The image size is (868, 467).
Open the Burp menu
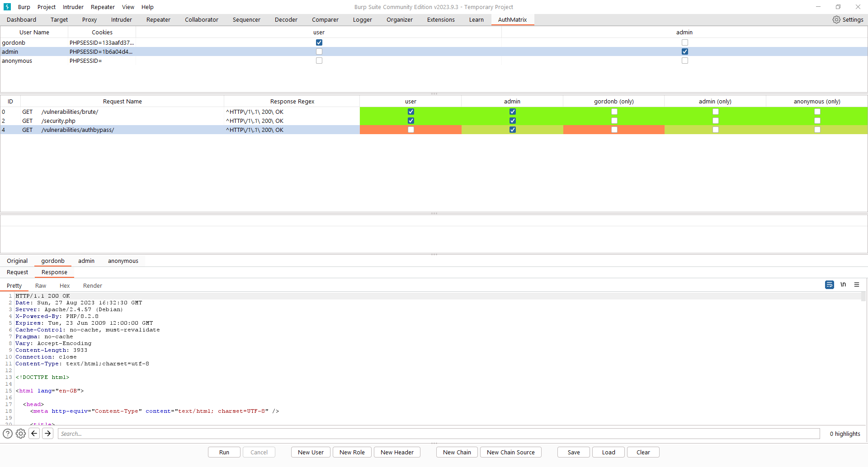24,7
